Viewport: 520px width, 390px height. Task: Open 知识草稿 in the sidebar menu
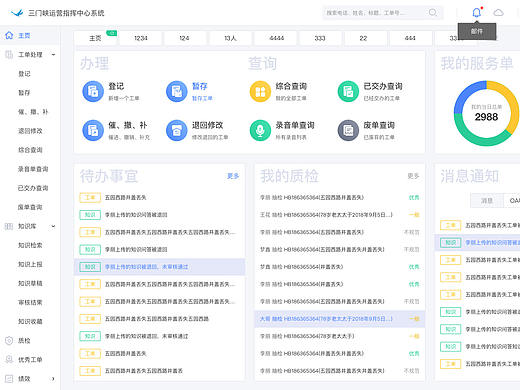30,283
